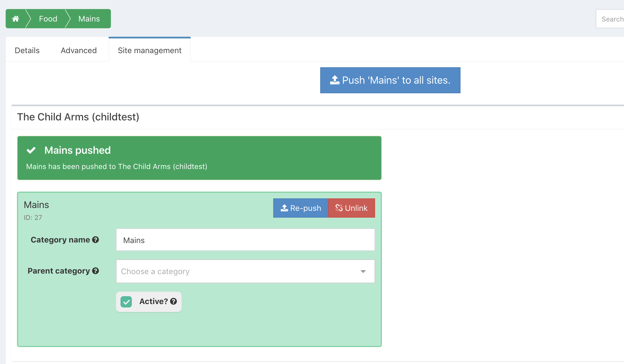Click broken-link icon on Unlink button
Image resolution: width=624 pixels, height=364 pixels.
339,208
